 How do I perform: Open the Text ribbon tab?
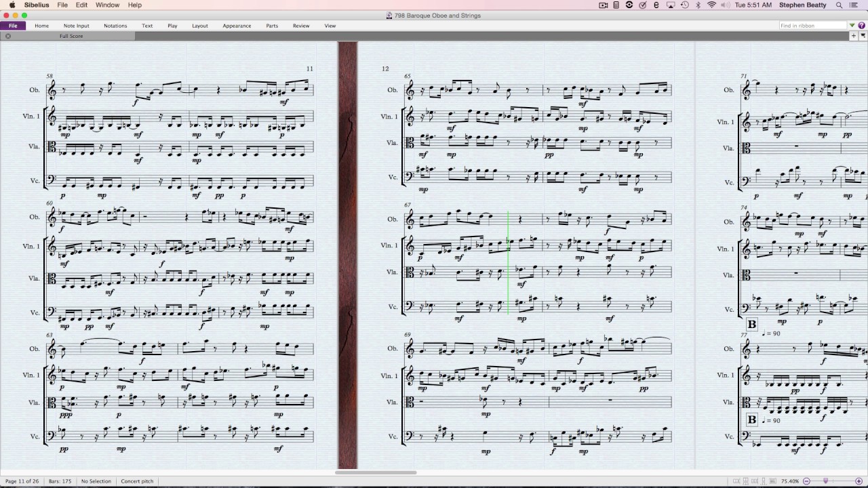(147, 26)
